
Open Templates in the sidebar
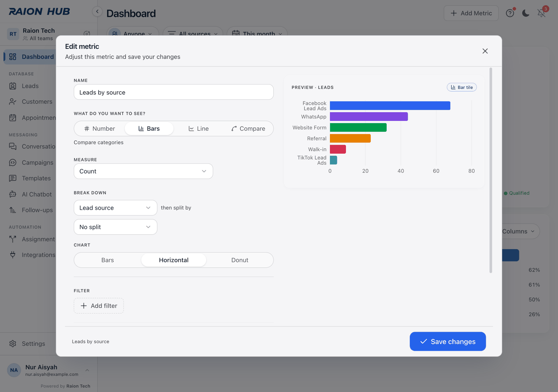point(30,178)
